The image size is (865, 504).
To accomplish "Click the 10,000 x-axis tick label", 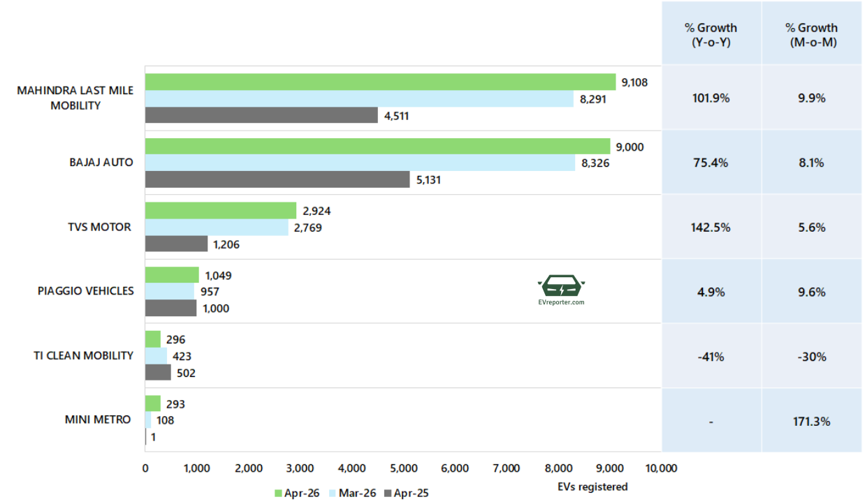I will point(661,468).
